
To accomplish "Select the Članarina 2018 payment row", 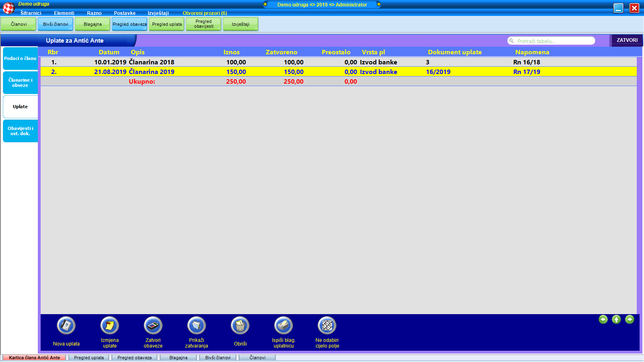I will (x=151, y=62).
